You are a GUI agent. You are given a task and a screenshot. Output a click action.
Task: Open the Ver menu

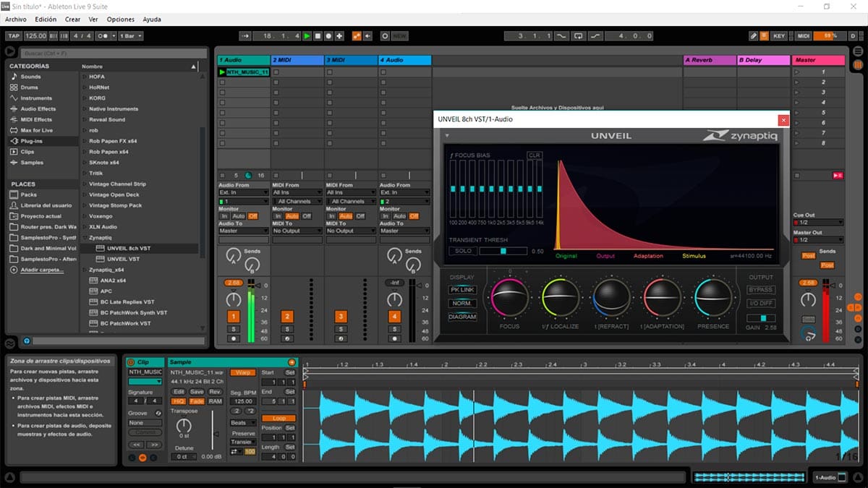[93, 20]
